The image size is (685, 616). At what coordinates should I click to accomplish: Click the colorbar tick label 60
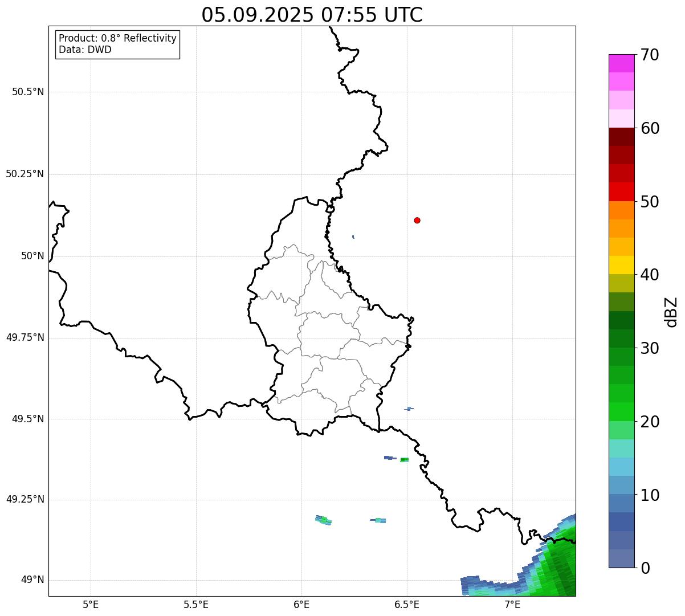pyautogui.click(x=650, y=128)
